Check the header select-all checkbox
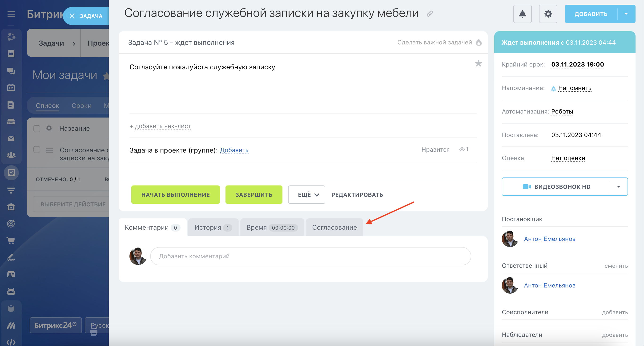The image size is (644, 346). point(37,128)
